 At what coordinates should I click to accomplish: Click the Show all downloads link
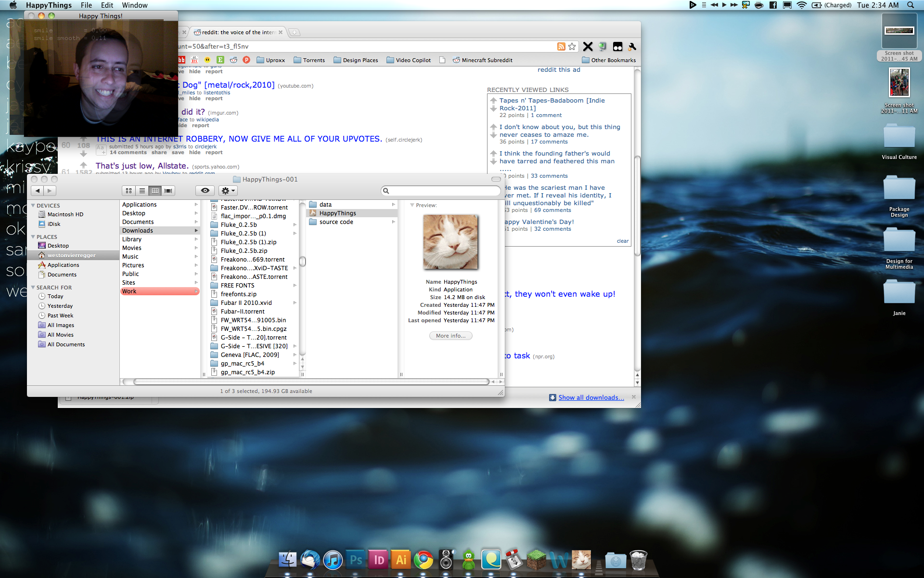[x=591, y=397]
